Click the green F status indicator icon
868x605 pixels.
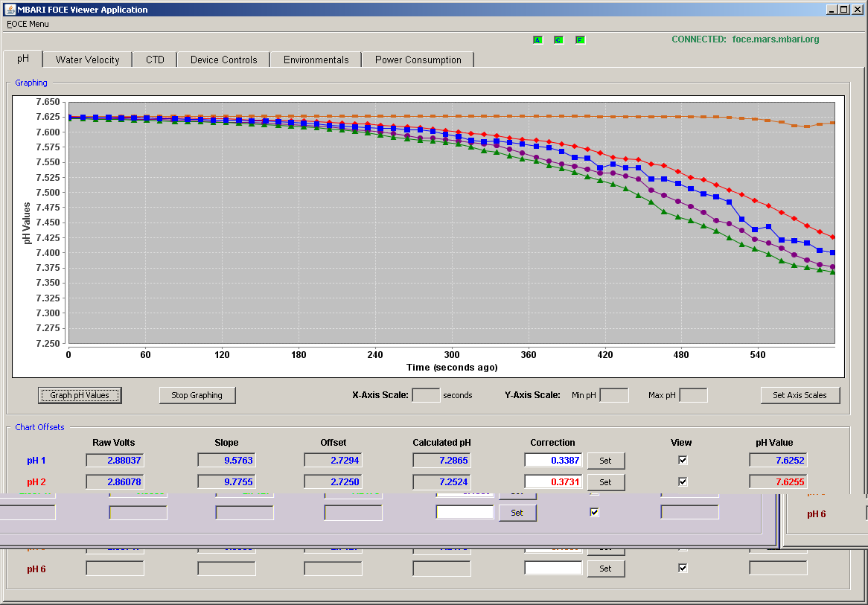point(580,40)
